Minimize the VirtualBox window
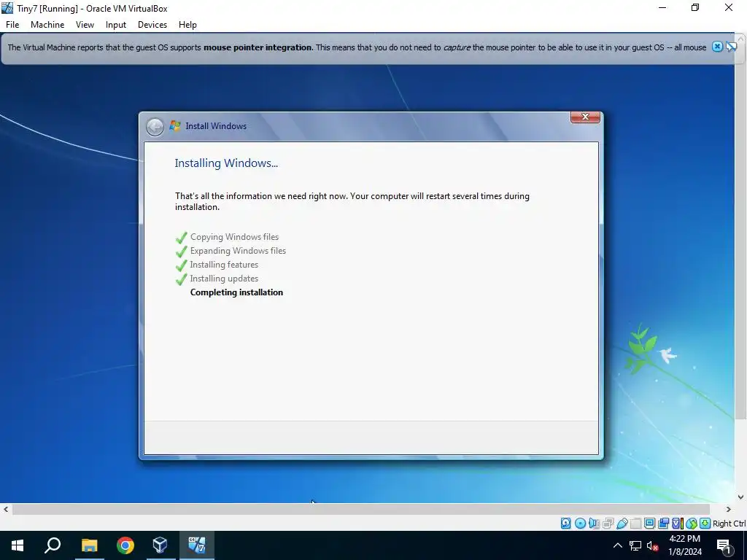This screenshot has height=560, width=747. tap(662, 7)
